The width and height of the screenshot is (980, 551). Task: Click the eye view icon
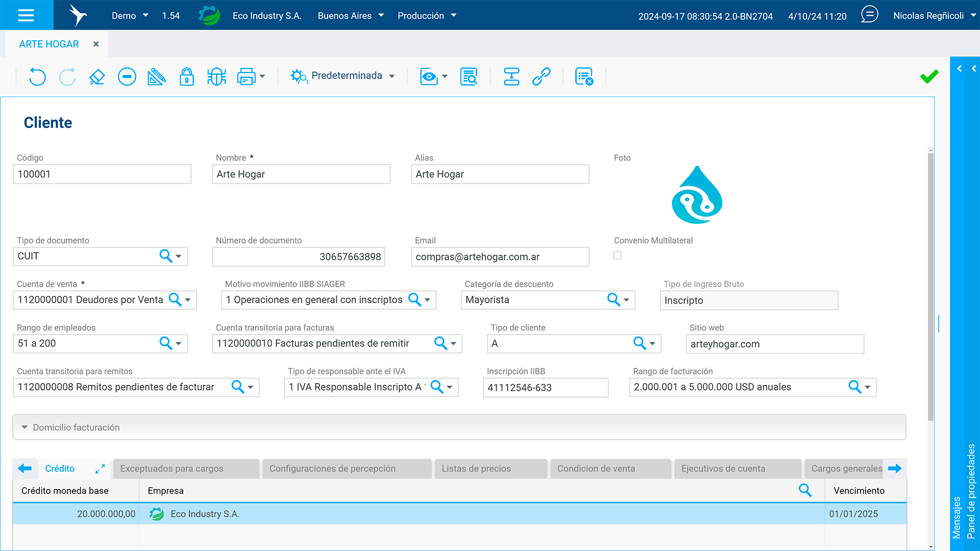(429, 77)
